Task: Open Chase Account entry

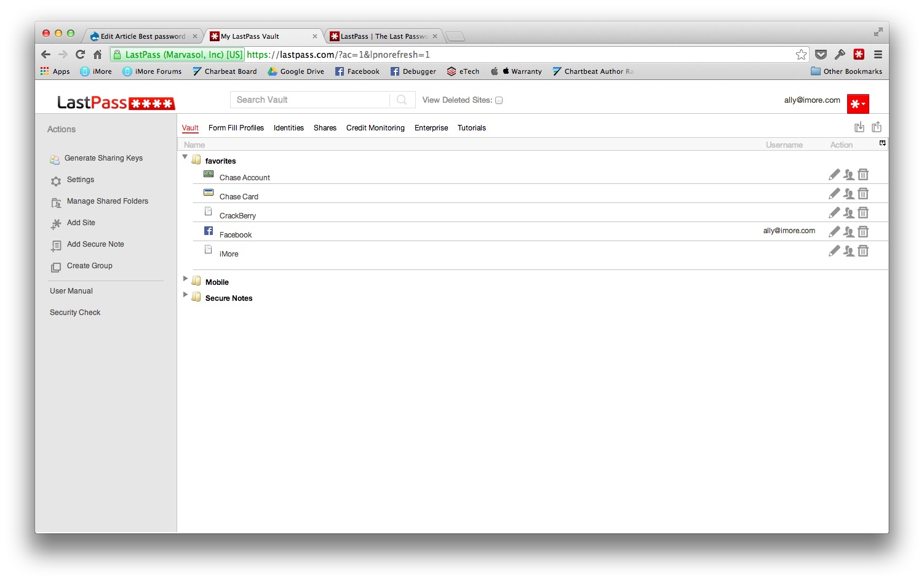Action: pos(245,178)
